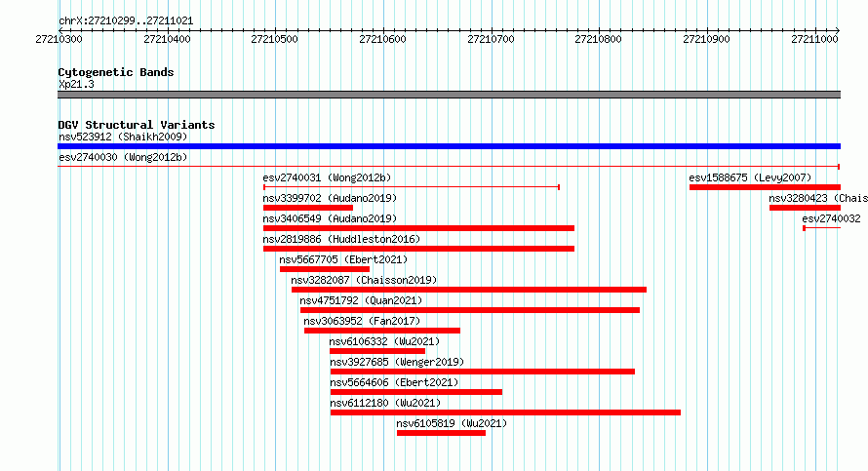868x471 pixels.
Task: Open nsv3282087 (Chaisson2019) variant label
Action: pos(364,280)
